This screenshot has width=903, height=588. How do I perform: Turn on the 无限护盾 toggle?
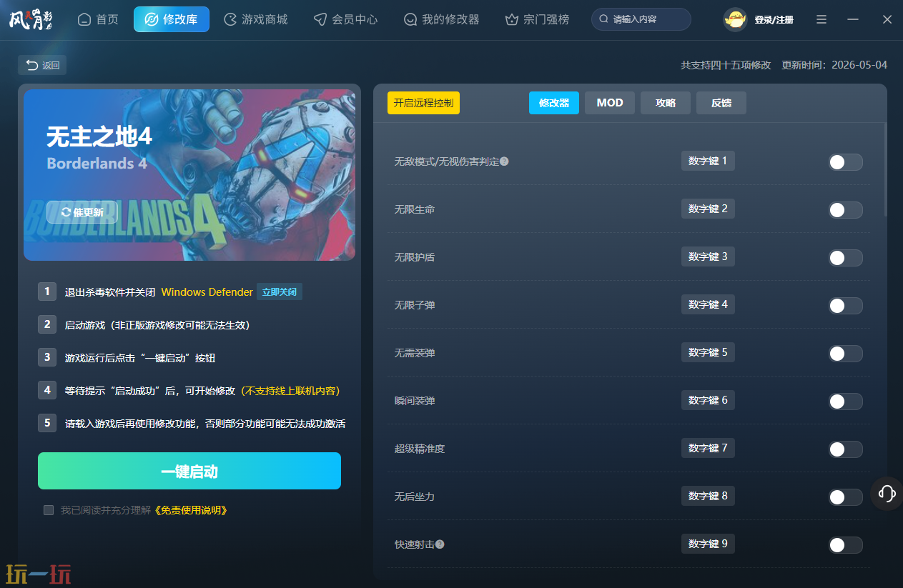845,258
